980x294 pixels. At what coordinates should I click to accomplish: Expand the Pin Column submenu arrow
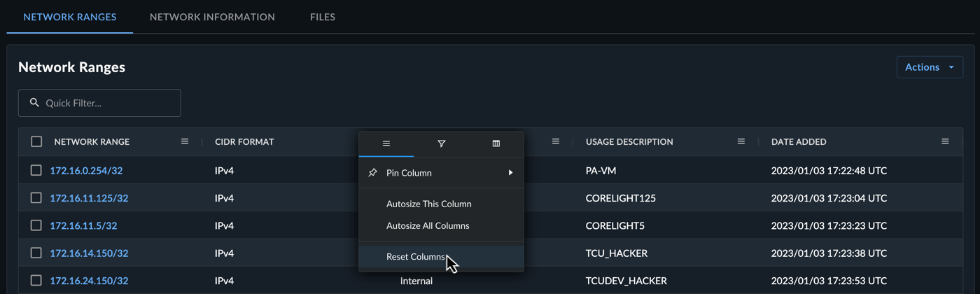click(510, 173)
